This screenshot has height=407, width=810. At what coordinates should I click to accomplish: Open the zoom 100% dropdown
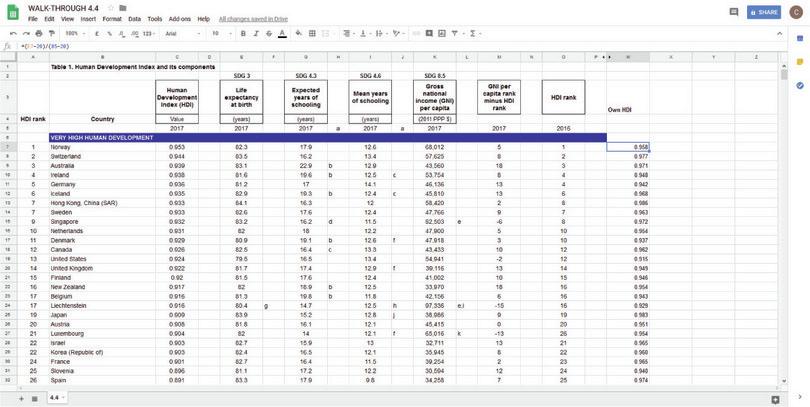click(x=75, y=34)
